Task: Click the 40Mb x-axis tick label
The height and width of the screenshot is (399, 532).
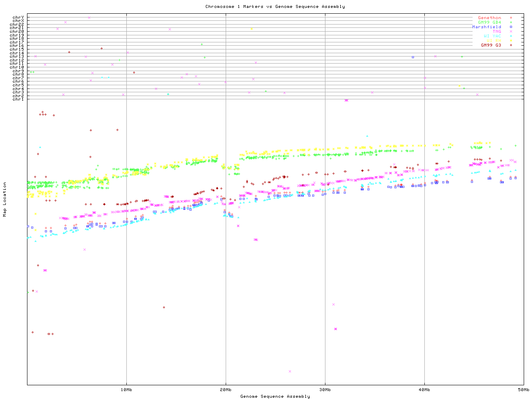Action: point(424,390)
